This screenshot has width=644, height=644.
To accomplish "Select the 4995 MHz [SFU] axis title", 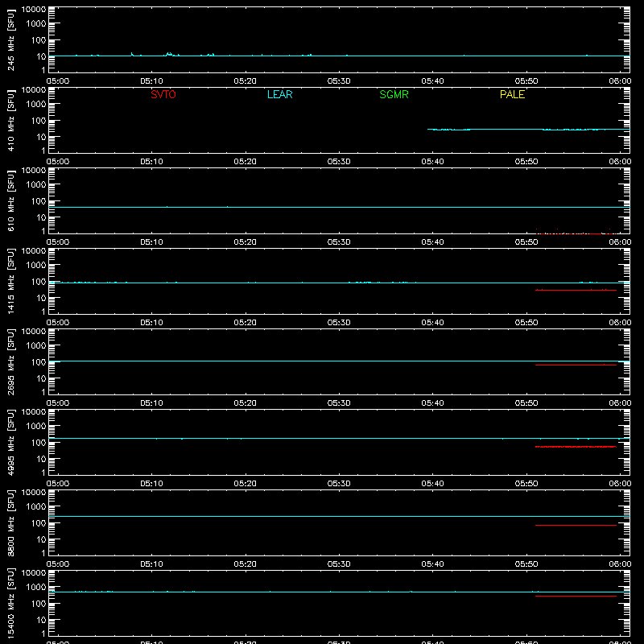I will [x=10, y=442].
